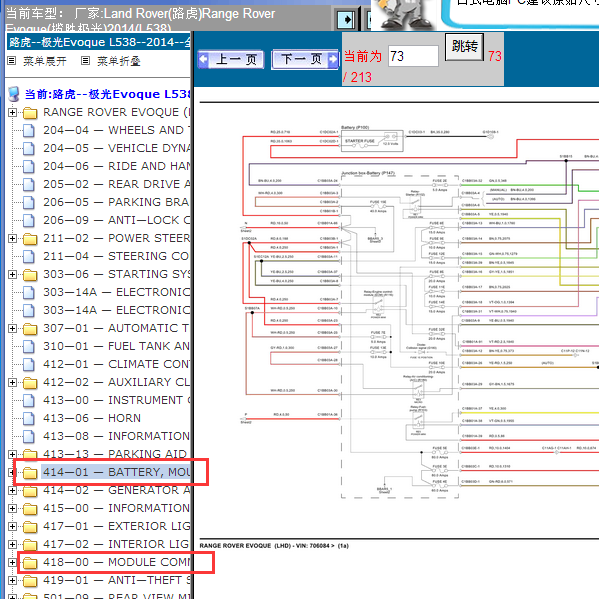The width and height of the screenshot is (599, 599).
Task: Open 310—01 FUEL TANK AN document
Action: (117, 346)
